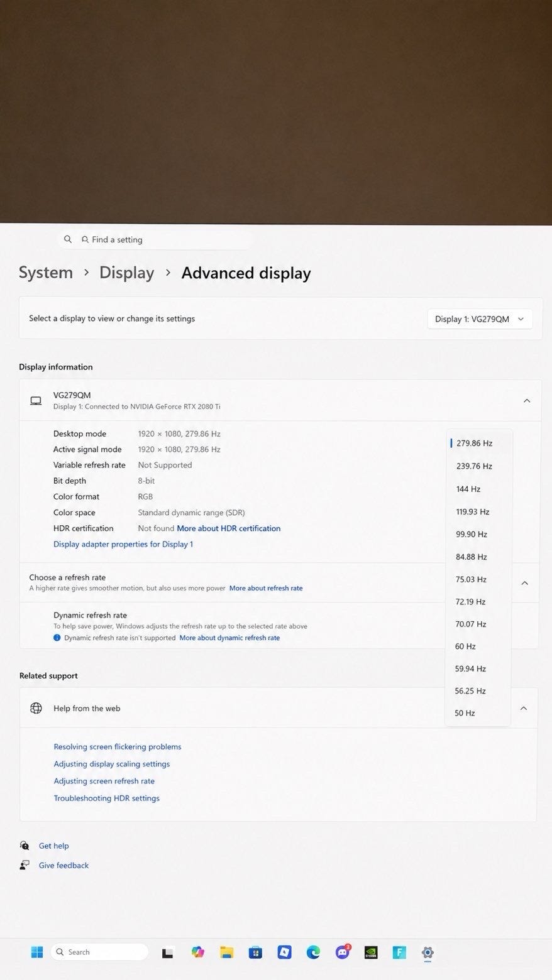The image size is (552, 980).
Task: Click the monitor icon next to VG279QM
Action: click(36, 400)
